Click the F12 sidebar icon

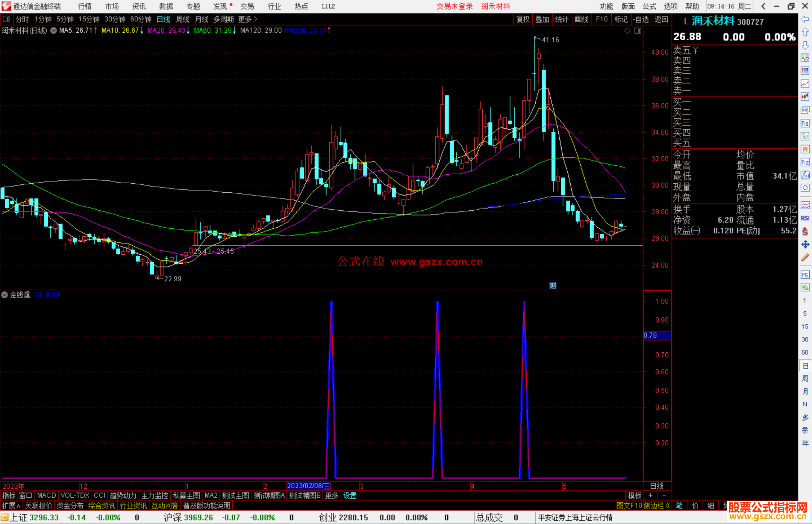(x=805, y=162)
